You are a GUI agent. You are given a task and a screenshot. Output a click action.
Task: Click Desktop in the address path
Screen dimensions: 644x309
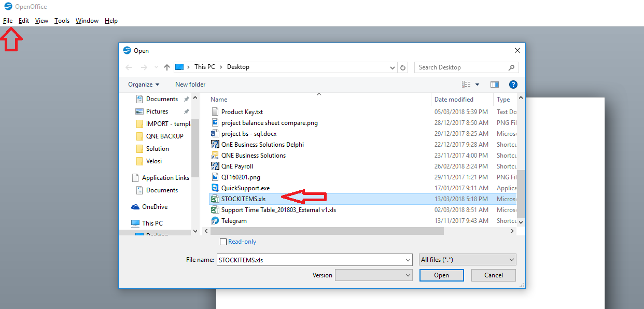point(238,67)
